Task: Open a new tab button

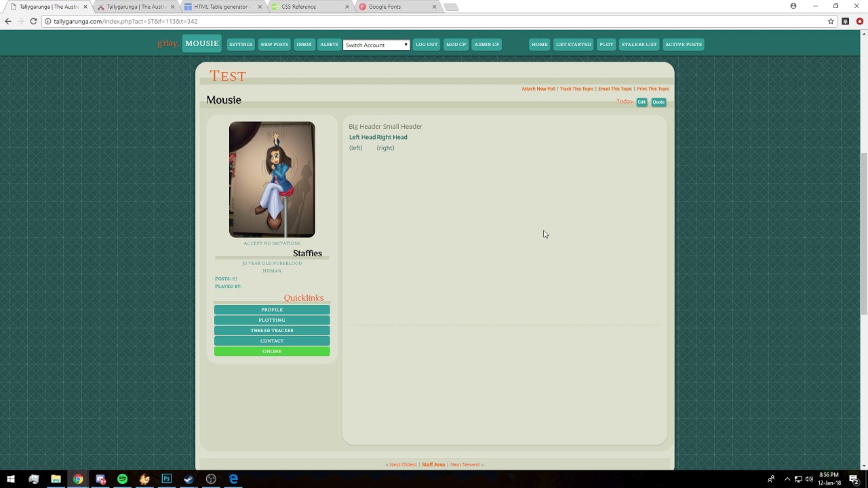Action: pos(451,7)
